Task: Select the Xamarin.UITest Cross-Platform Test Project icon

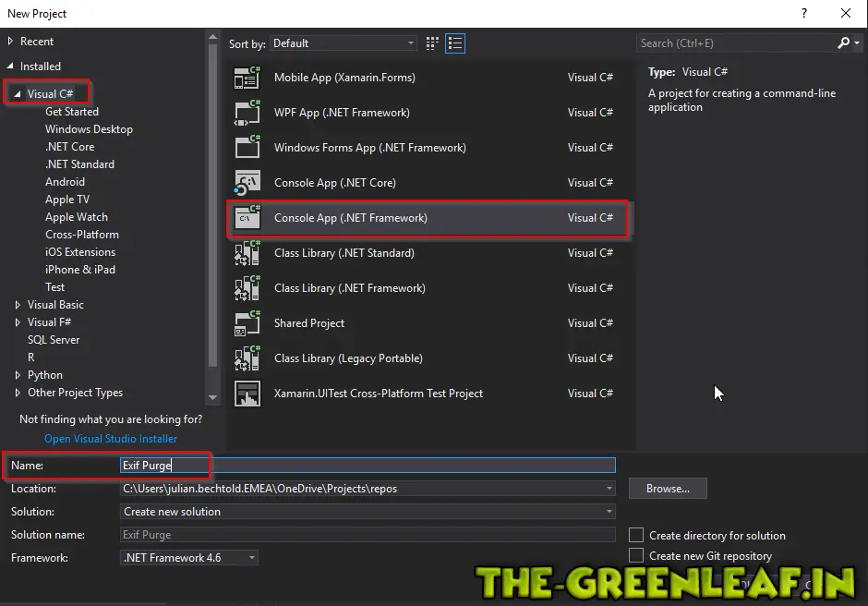Action: point(247,394)
